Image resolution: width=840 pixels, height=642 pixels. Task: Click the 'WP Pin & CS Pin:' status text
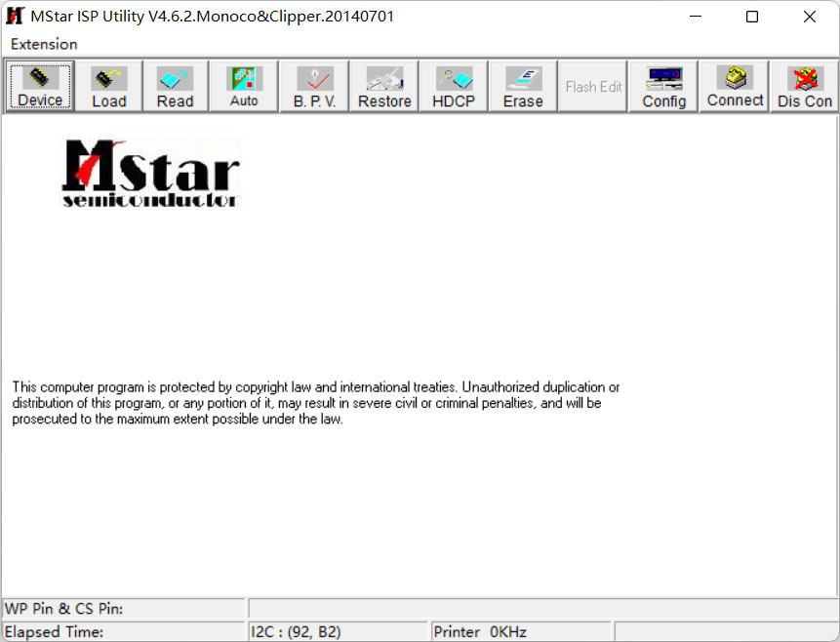(x=63, y=609)
